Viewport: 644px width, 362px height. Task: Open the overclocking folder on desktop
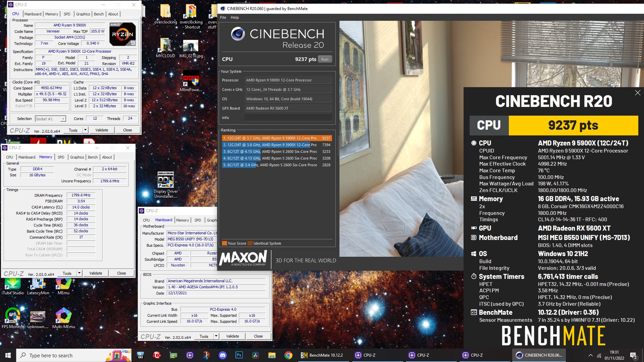(x=165, y=14)
